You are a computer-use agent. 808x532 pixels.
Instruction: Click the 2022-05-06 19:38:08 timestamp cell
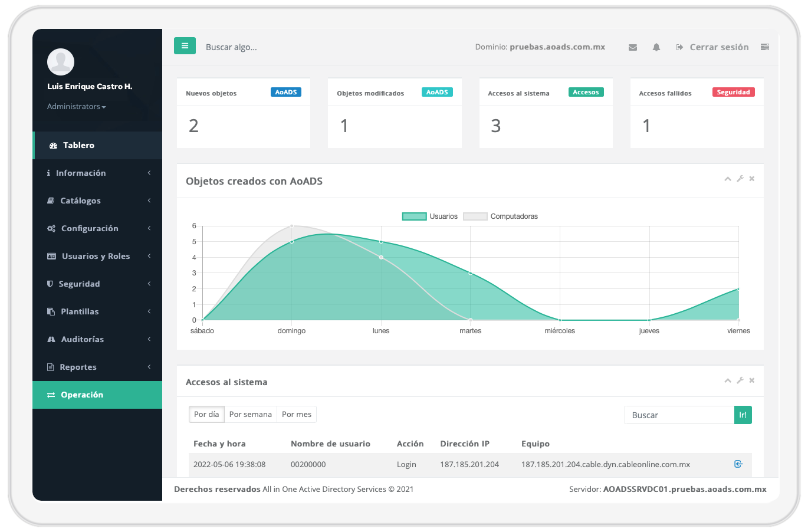click(229, 464)
